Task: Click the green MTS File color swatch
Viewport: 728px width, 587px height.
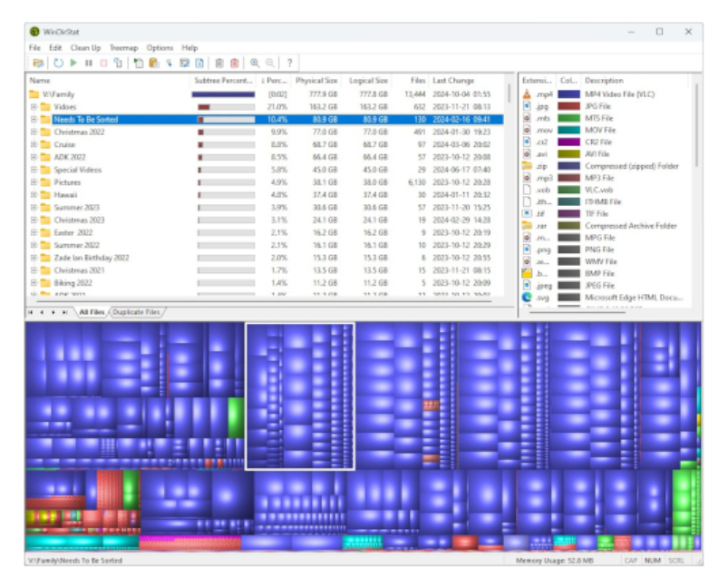Action: pos(568,118)
